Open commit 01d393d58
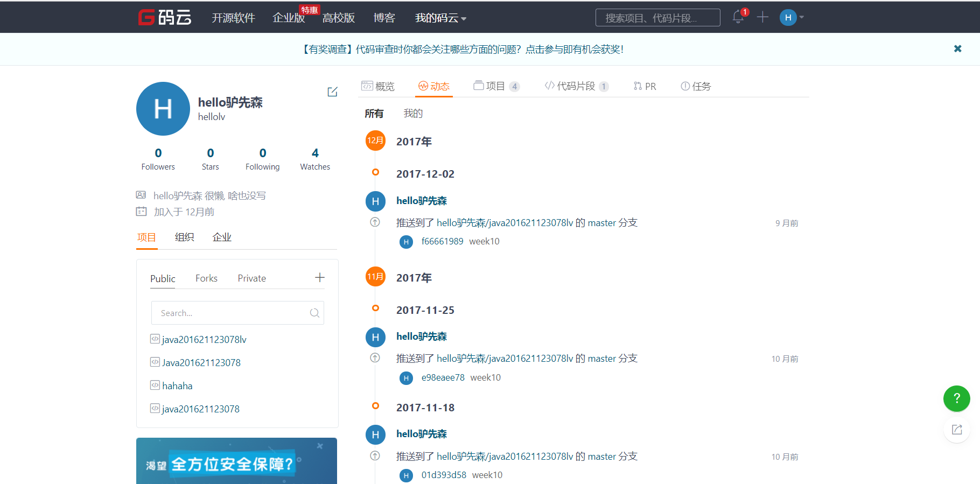The width and height of the screenshot is (980, 484). point(444,475)
